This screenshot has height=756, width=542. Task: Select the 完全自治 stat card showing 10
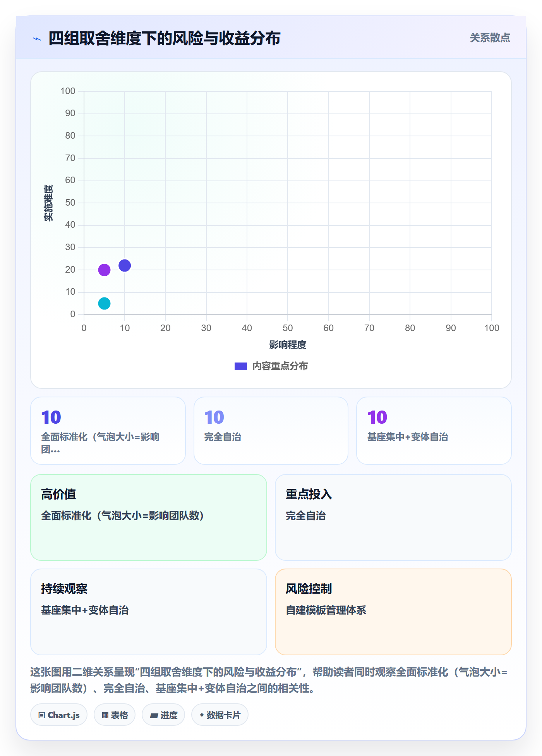pyautogui.click(x=271, y=430)
